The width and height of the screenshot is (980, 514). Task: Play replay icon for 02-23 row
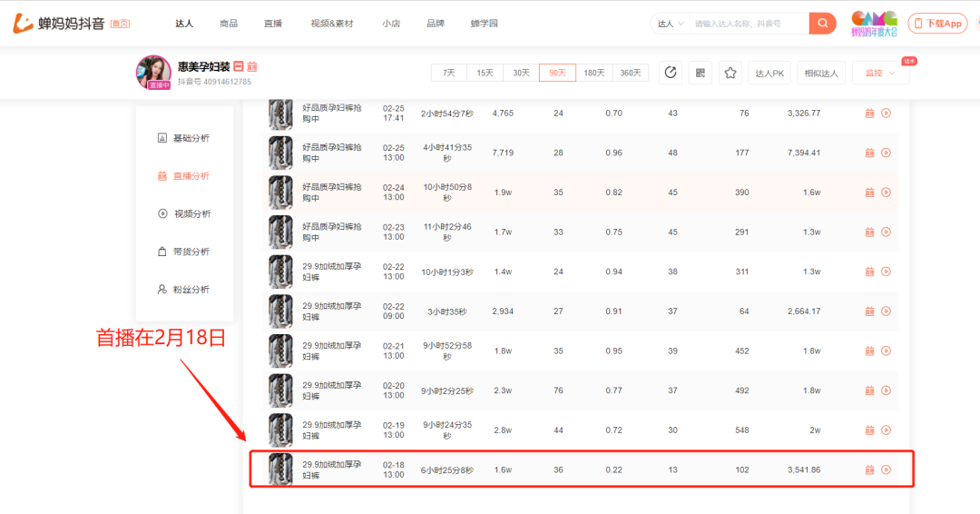point(887,232)
